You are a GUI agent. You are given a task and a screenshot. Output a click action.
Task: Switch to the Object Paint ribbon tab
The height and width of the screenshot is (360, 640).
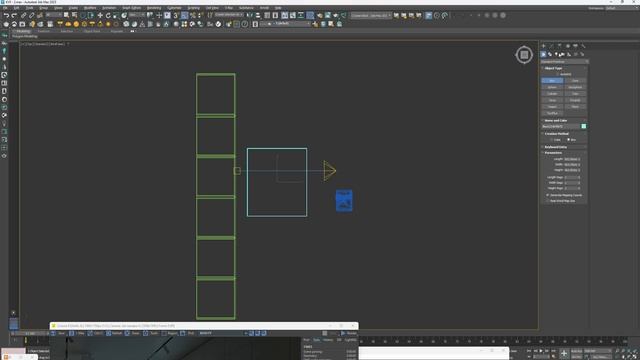92,31
